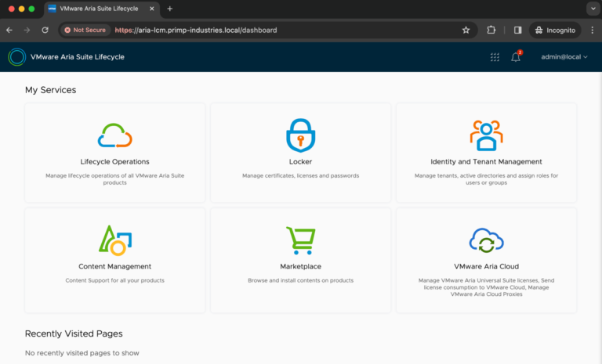This screenshot has width=602, height=364.
Task: Open the notifications bell icon
Action: pos(516,57)
